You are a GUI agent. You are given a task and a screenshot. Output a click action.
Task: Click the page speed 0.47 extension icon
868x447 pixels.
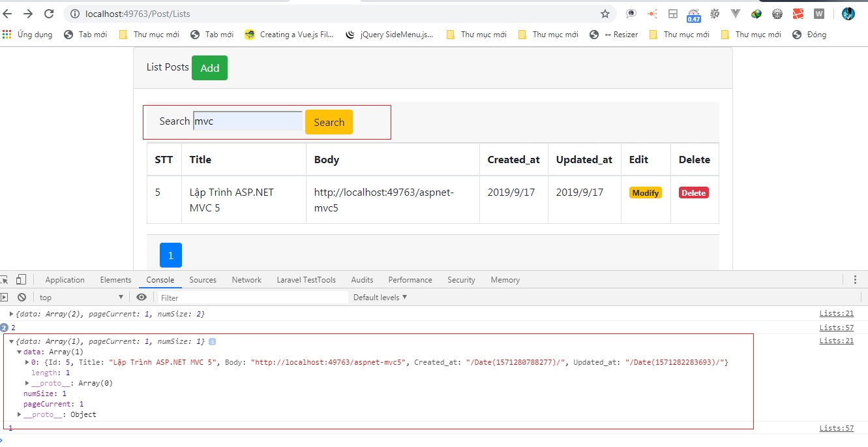[x=694, y=14]
